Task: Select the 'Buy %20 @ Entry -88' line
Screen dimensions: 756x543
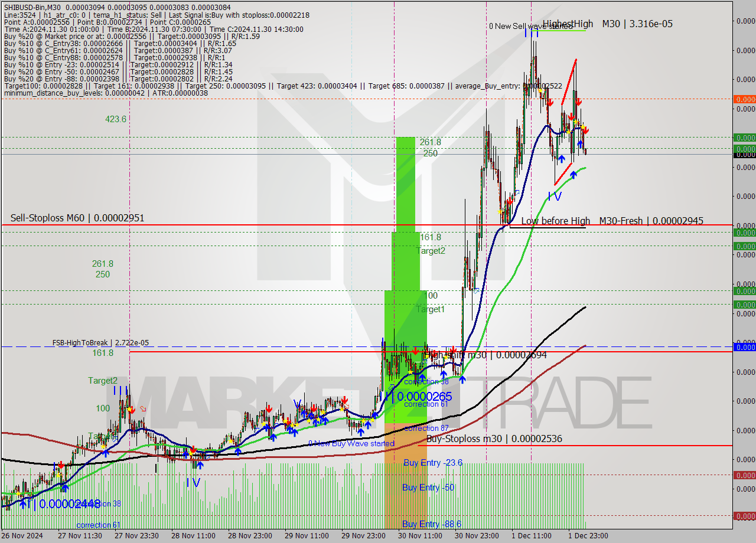Action: 118,78
